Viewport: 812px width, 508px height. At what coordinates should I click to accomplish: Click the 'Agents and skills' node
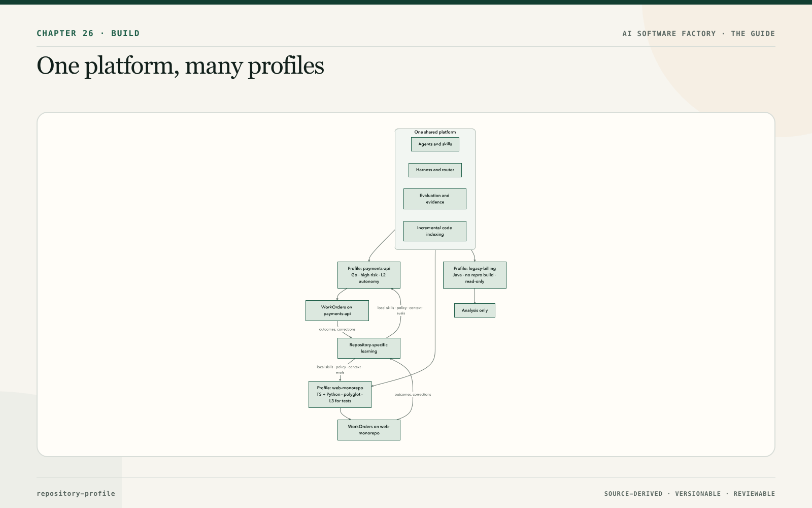pos(435,144)
